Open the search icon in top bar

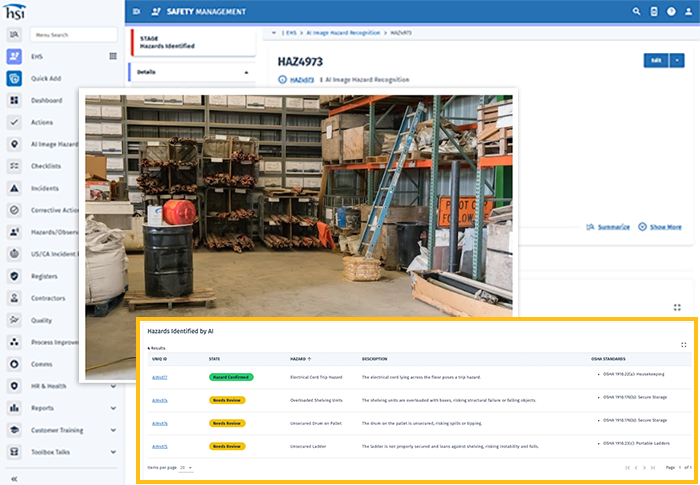point(636,11)
